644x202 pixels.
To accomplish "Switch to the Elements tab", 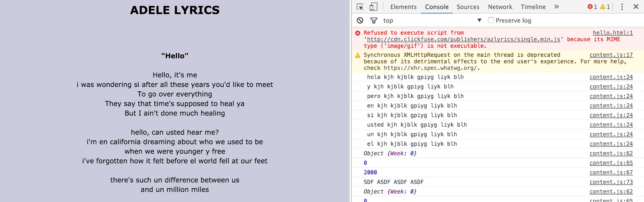I will pos(403,7).
